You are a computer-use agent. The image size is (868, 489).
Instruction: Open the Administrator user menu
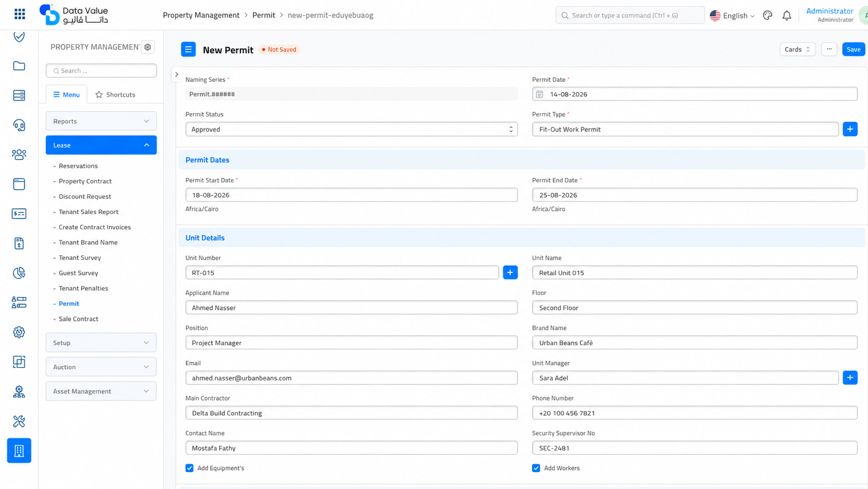pyautogui.click(x=830, y=15)
